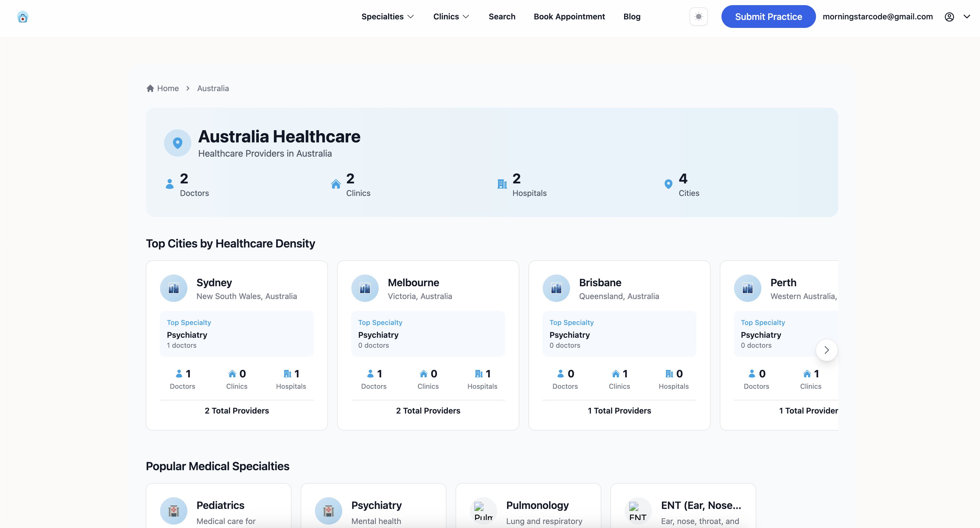Click the Australia Healthcare location pin icon
980x528 pixels.
coord(177,143)
